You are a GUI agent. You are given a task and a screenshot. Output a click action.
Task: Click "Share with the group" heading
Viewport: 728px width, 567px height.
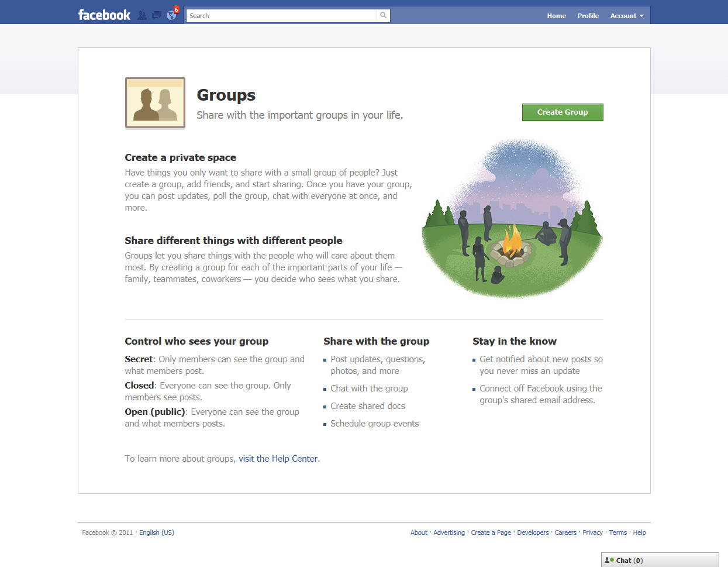point(377,341)
